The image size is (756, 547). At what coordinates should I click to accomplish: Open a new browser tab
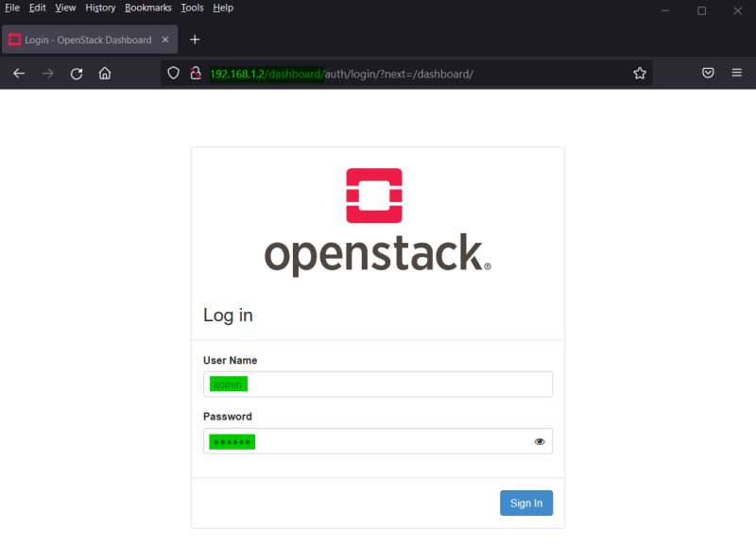[x=195, y=40]
